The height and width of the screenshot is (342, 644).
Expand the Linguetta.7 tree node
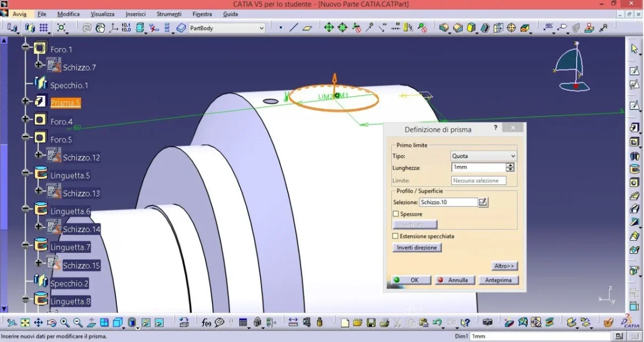(26, 245)
